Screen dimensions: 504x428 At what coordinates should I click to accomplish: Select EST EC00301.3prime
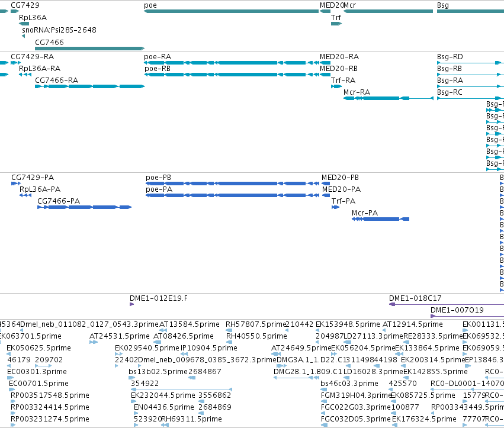[x=37, y=372]
